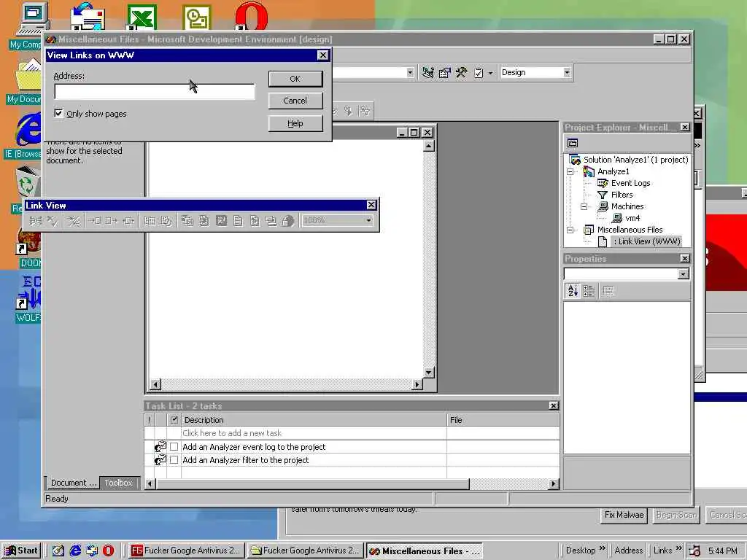Click the vm4 computer icon
Image resolution: width=747 pixels, height=560 pixels.
tap(617, 218)
